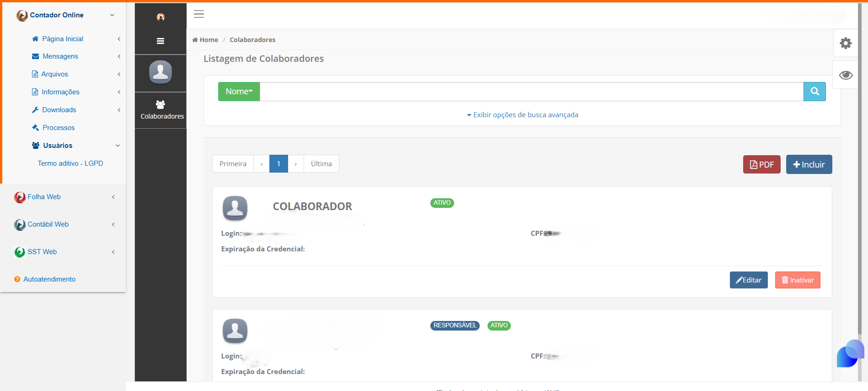The width and height of the screenshot is (868, 391).
Task: Click the wrench icon beside Downloads
Action: [x=35, y=110]
